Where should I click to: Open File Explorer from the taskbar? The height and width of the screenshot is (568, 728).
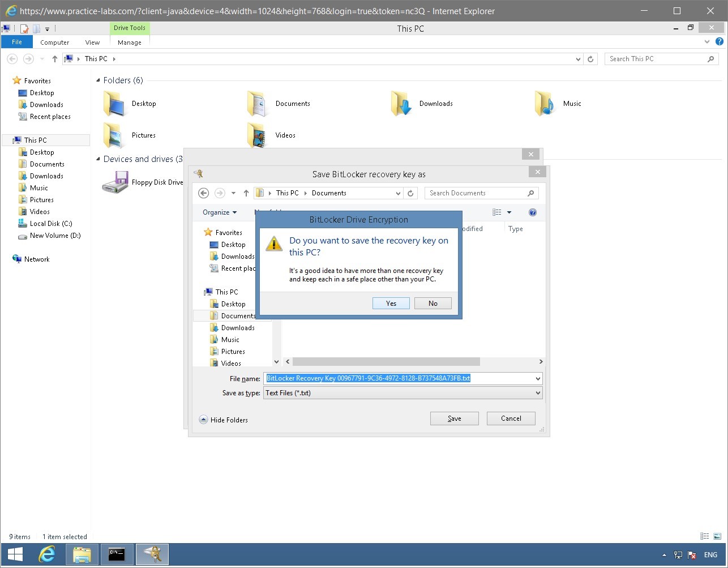82,554
